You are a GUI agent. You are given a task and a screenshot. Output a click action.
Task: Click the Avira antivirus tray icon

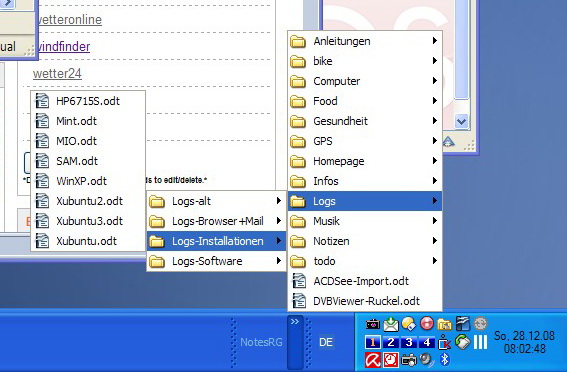pyautogui.click(x=373, y=360)
